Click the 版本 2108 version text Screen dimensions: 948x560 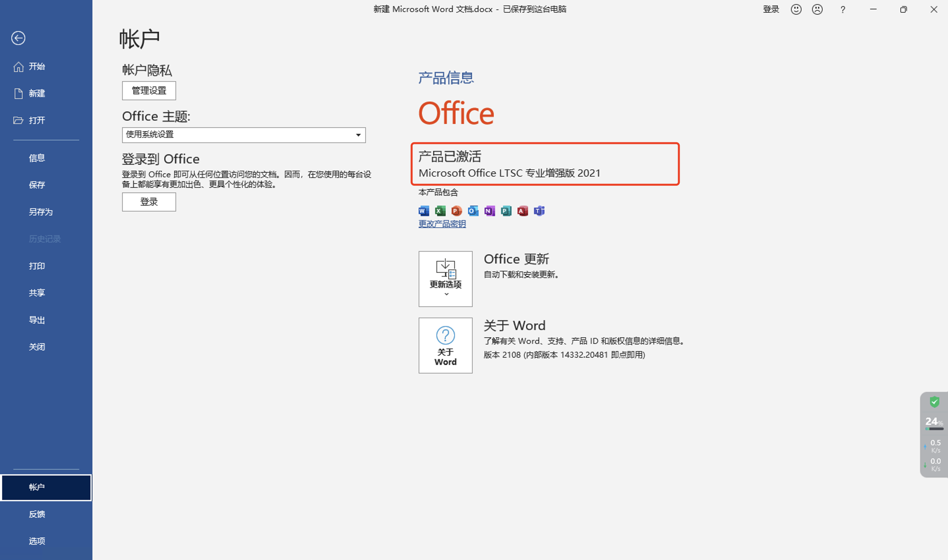(564, 355)
